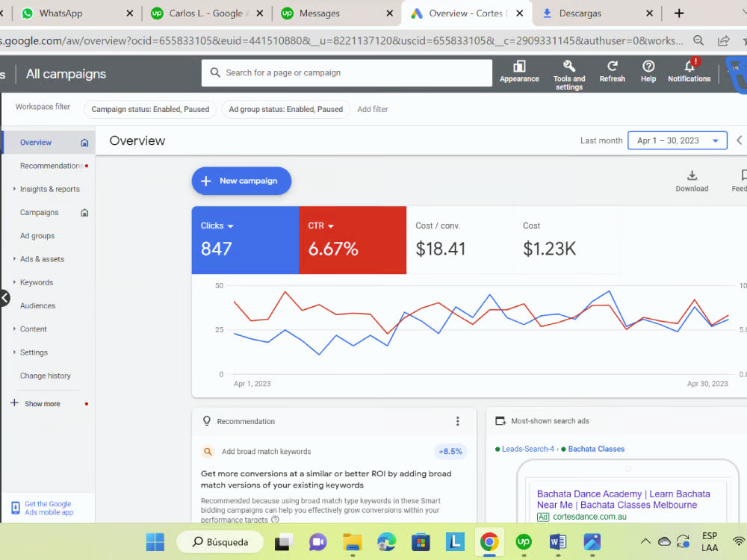Open the blue L app in taskbar

click(x=455, y=542)
